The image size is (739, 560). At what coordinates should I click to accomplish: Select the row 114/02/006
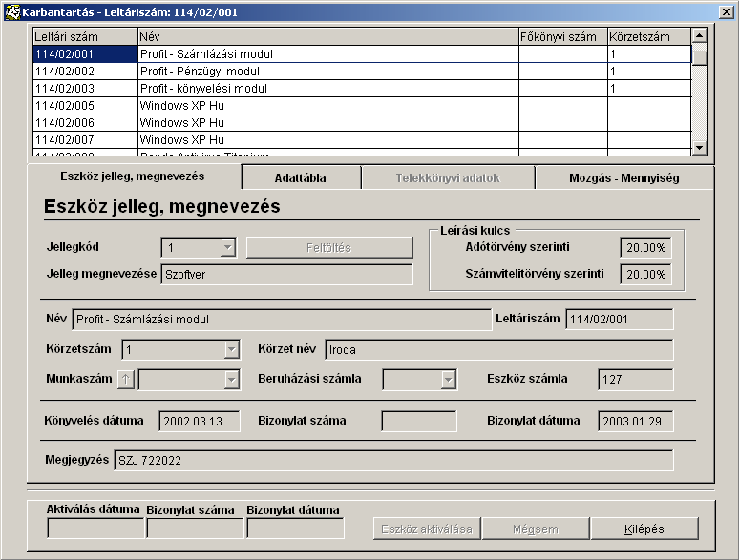[362, 122]
